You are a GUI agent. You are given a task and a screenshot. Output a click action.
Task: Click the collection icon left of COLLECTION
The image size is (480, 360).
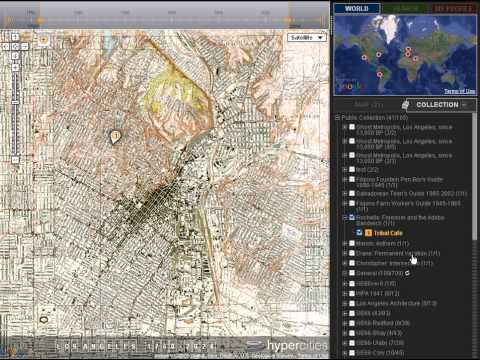405,105
